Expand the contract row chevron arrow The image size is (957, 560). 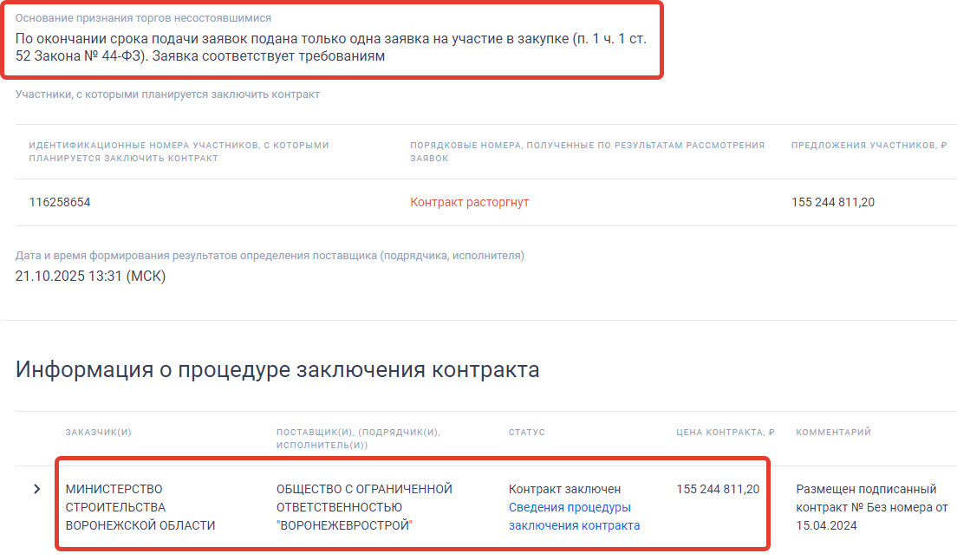pos(36,489)
